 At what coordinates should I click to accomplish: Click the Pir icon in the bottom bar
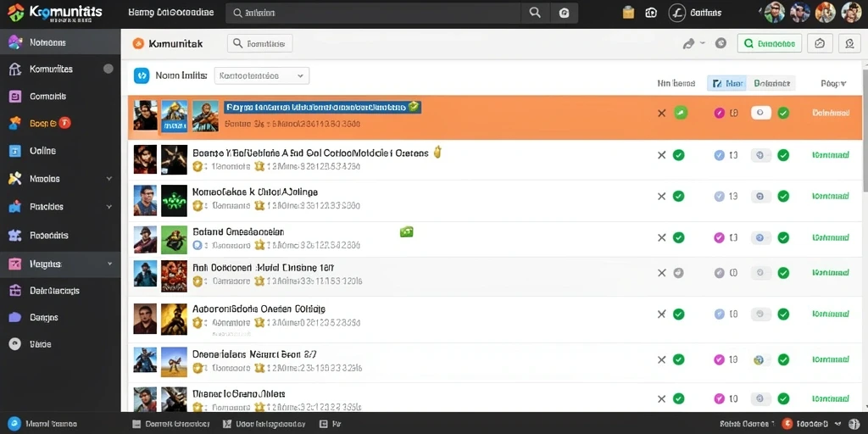point(324,424)
